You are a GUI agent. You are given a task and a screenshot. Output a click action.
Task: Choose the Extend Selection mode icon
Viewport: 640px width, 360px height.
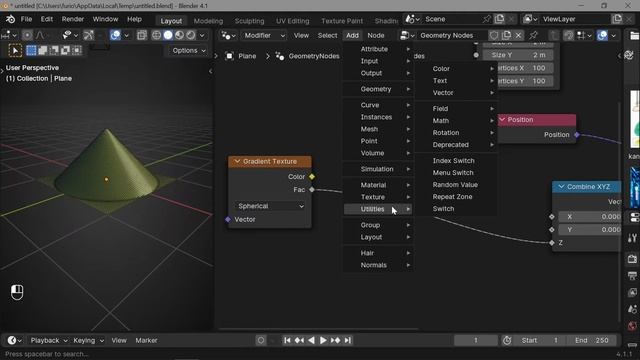pyautogui.click(x=42, y=51)
